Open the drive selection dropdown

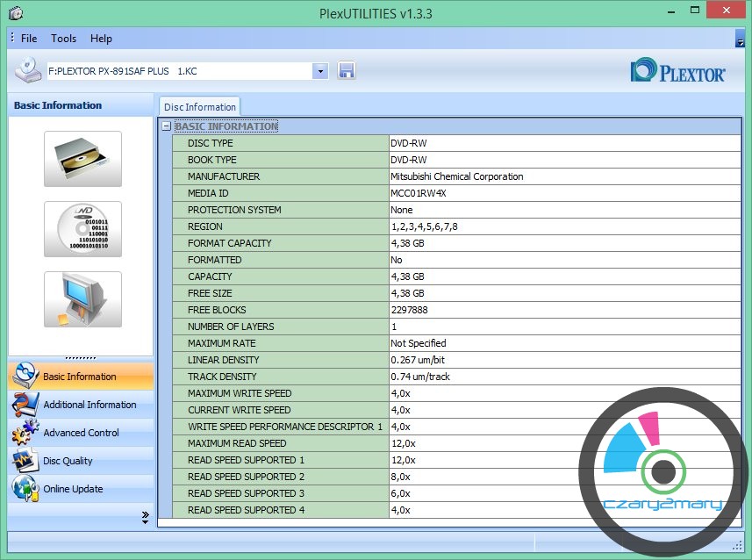click(x=320, y=71)
